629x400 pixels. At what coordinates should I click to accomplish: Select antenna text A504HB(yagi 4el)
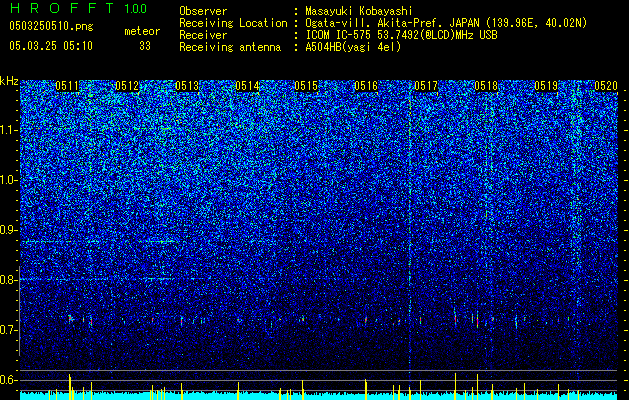(x=353, y=47)
